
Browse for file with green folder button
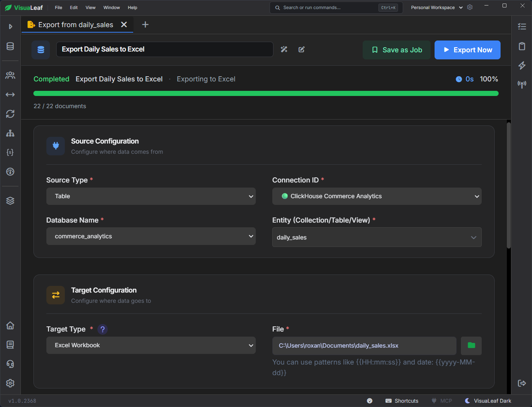(471, 346)
